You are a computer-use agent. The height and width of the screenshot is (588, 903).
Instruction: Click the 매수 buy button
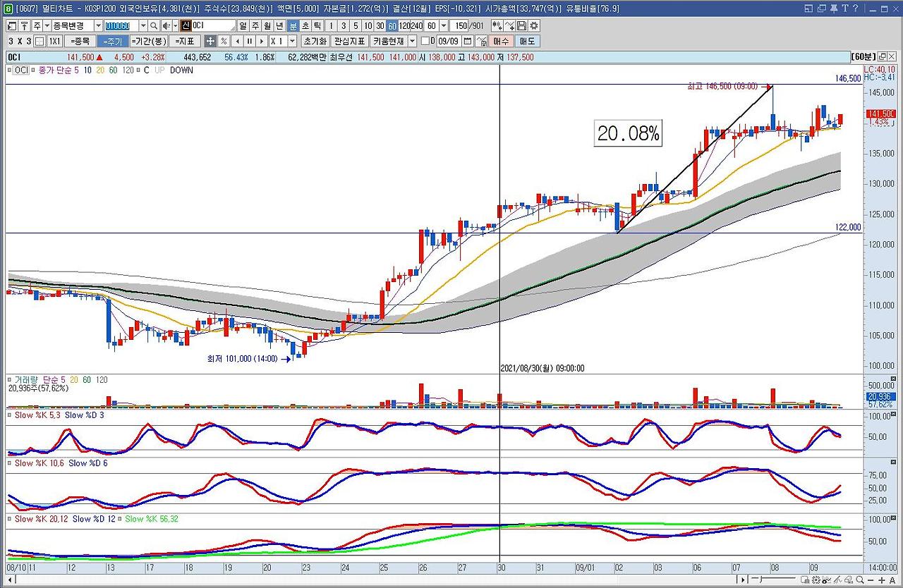point(501,42)
